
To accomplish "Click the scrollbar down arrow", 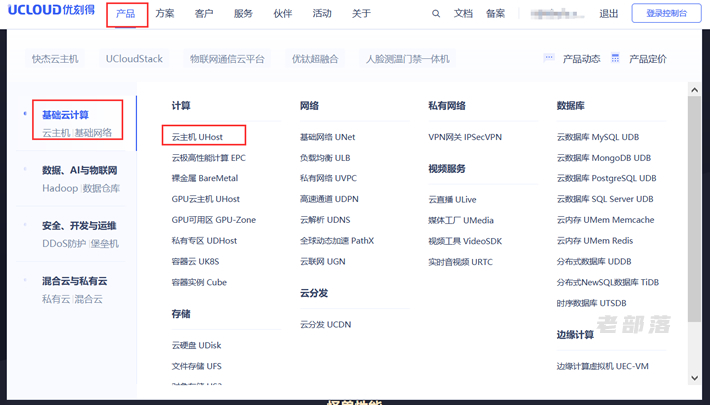I will [694, 378].
